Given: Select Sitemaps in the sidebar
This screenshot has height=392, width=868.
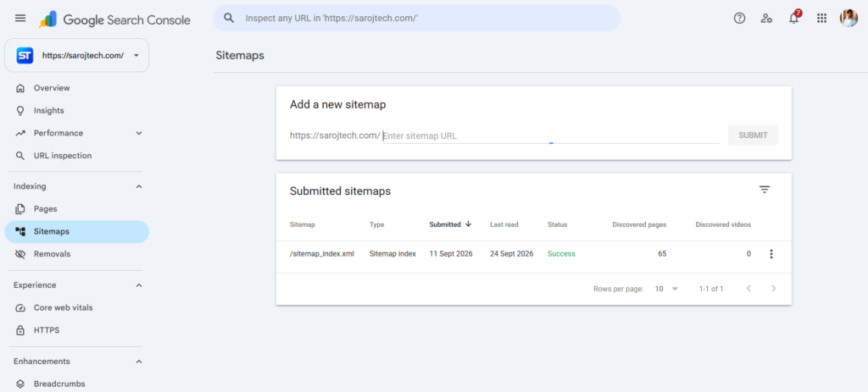Looking at the screenshot, I should coord(77,232).
